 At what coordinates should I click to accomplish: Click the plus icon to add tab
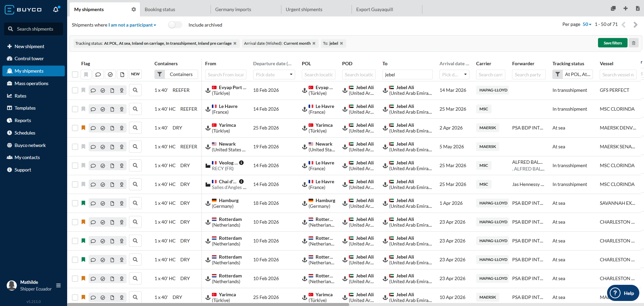pyautogui.click(x=625, y=9)
